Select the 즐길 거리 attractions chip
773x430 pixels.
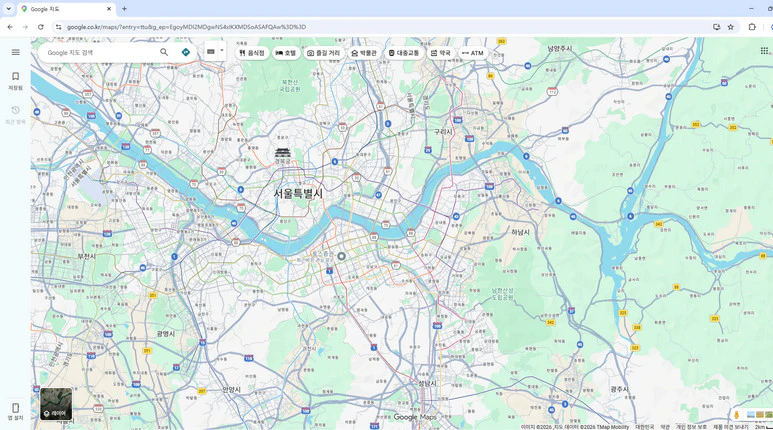pyautogui.click(x=323, y=53)
